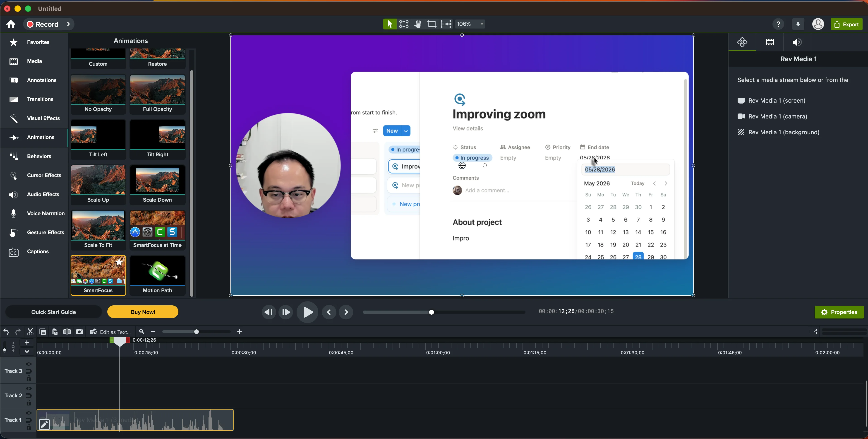Expand recording options arrow next to Record
This screenshot has height=439, width=868.
pos(69,24)
